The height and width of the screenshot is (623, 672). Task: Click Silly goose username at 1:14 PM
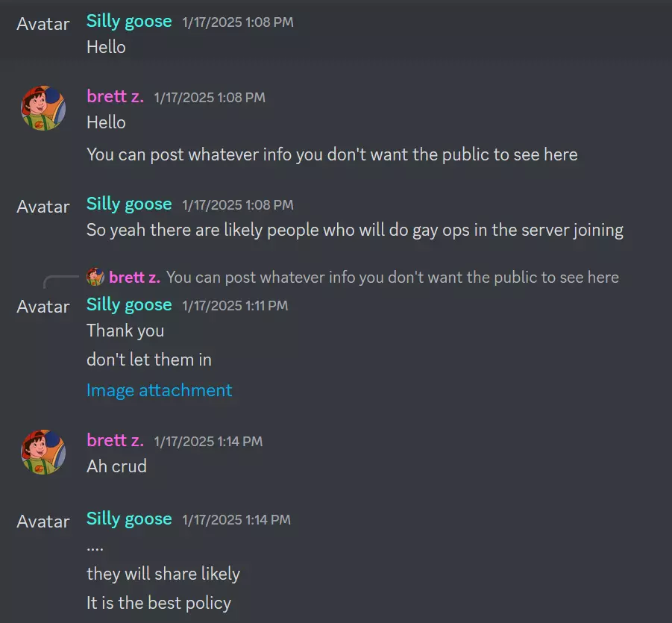coord(129,519)
